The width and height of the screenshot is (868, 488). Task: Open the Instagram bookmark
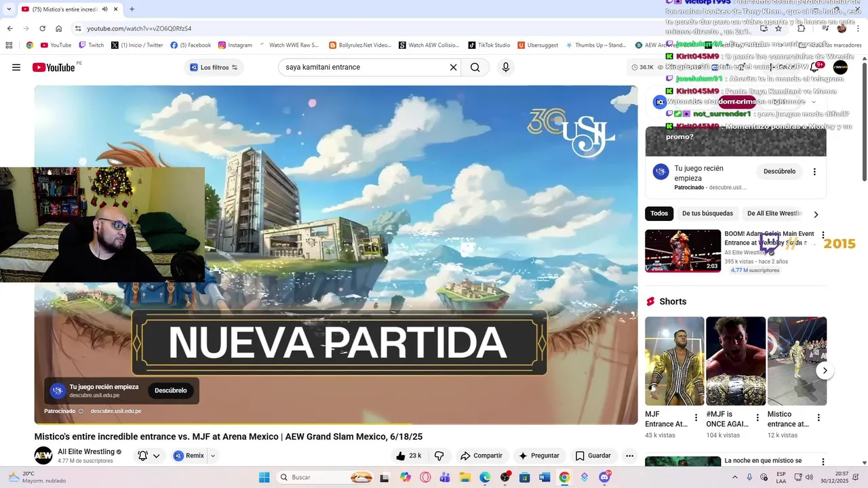[x=235, y=45]
